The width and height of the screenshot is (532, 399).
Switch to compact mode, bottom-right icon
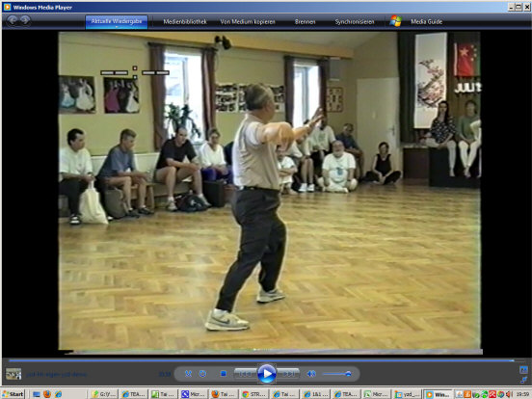[523, 380]
